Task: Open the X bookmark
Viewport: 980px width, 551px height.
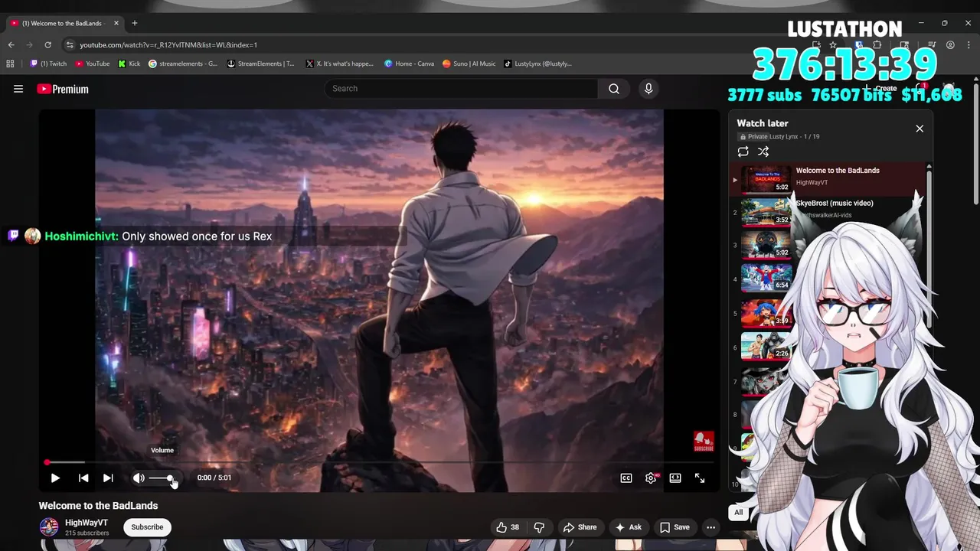Action: 339,64
